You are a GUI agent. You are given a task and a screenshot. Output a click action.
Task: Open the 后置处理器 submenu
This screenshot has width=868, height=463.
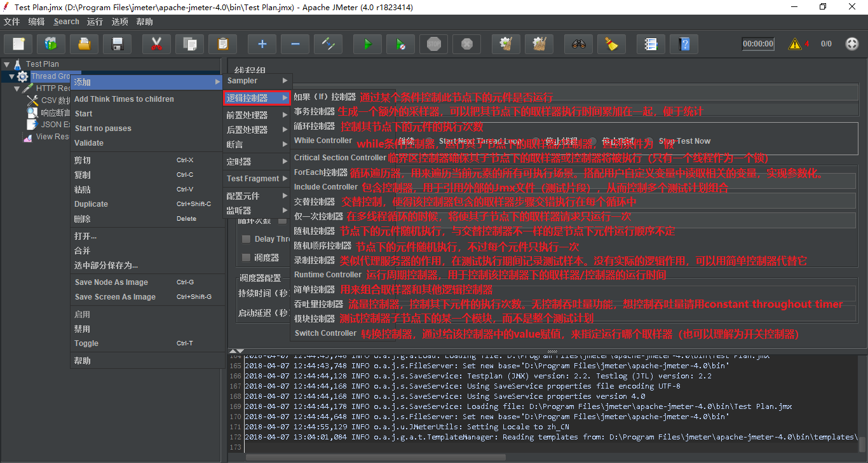pos(257,130)
